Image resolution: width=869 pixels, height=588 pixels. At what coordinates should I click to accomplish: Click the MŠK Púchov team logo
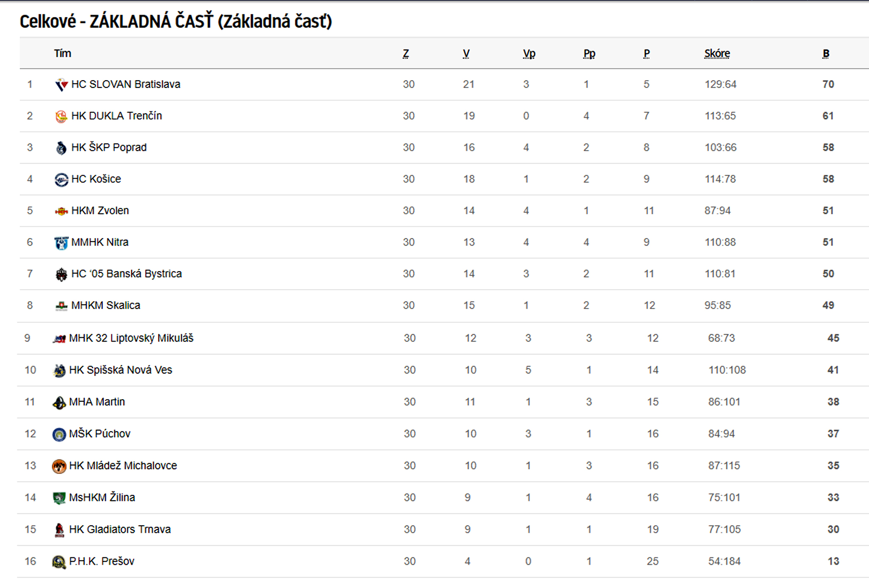(59, 434)
